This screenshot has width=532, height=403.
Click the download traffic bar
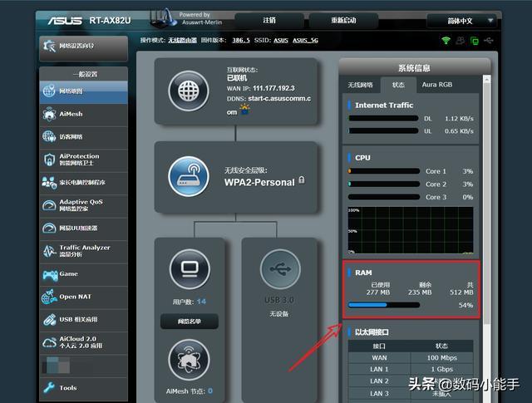(383, 118)
